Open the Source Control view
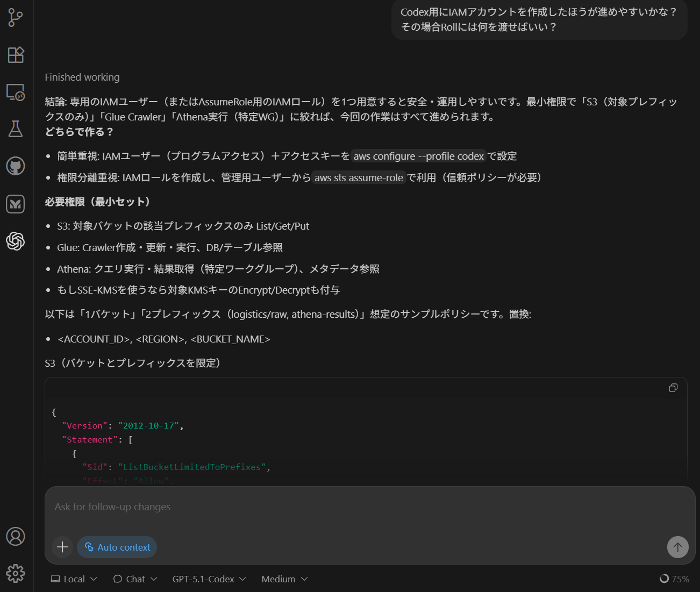 coord(16,17)
